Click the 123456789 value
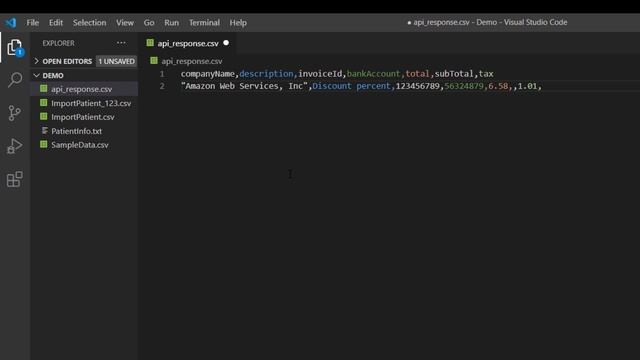The height and width of the screenshot is (360, 640). (418, 86)
